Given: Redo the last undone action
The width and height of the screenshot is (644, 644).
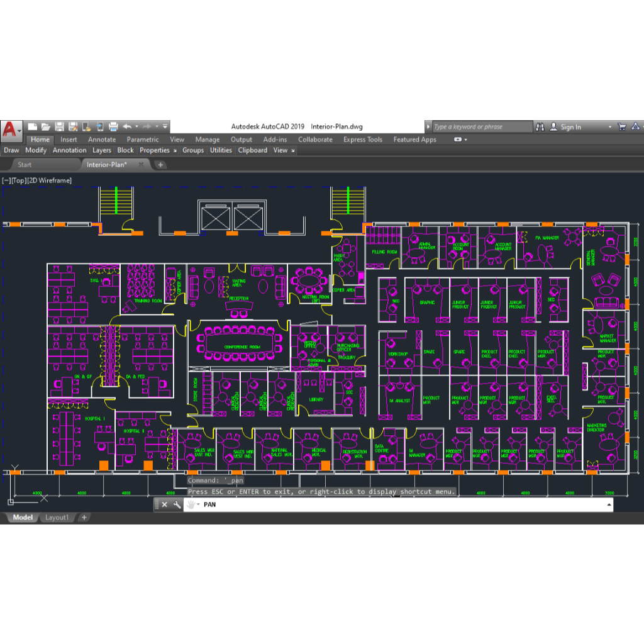Looking at the screenshot, I should point(147,126).
